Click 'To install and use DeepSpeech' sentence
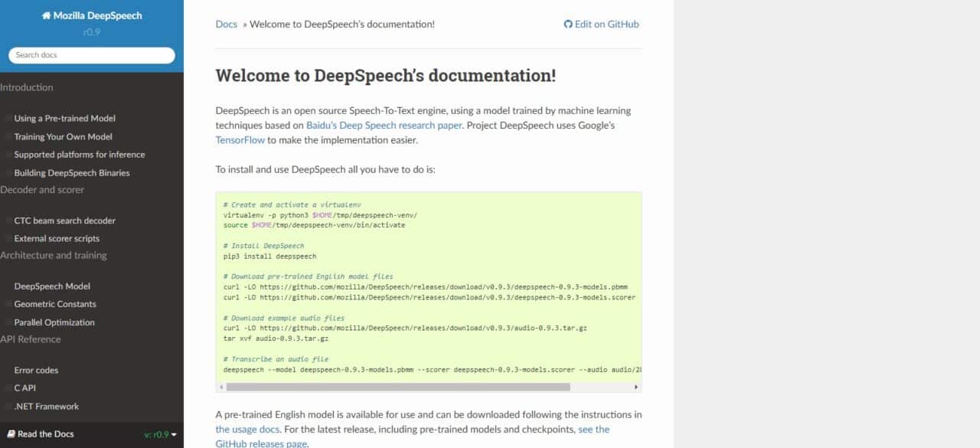This screenshot has height=448, width=980. click(325, 169)
